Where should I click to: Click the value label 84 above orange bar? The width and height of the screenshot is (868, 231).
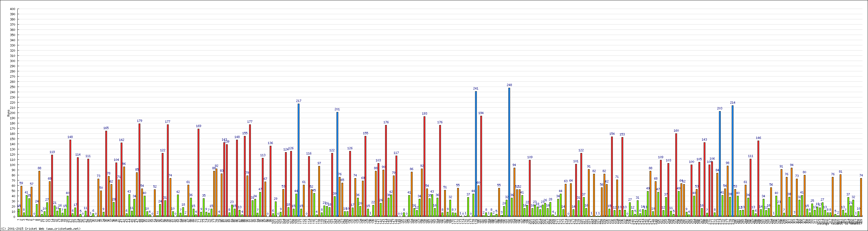click(x=717, y=170)
